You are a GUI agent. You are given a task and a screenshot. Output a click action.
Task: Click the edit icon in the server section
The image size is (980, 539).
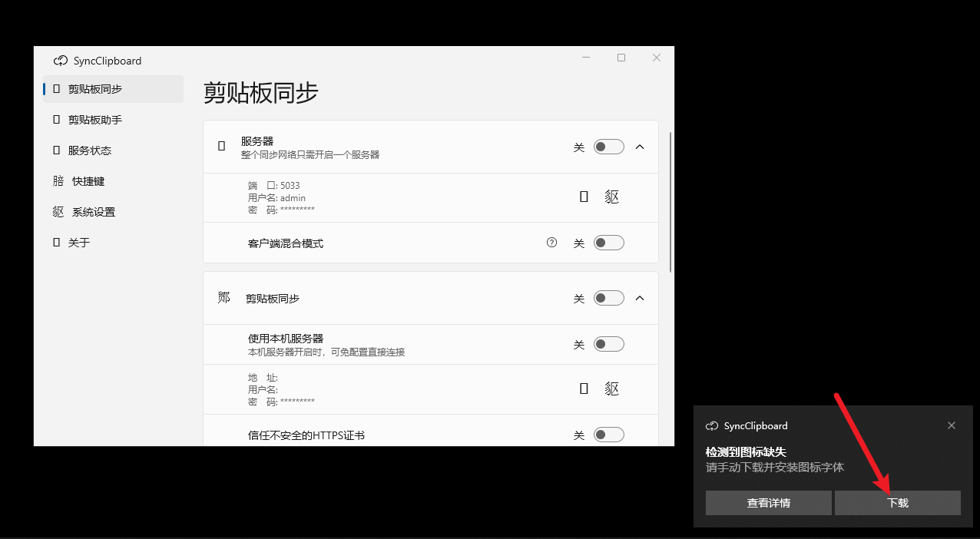(611, 197)
